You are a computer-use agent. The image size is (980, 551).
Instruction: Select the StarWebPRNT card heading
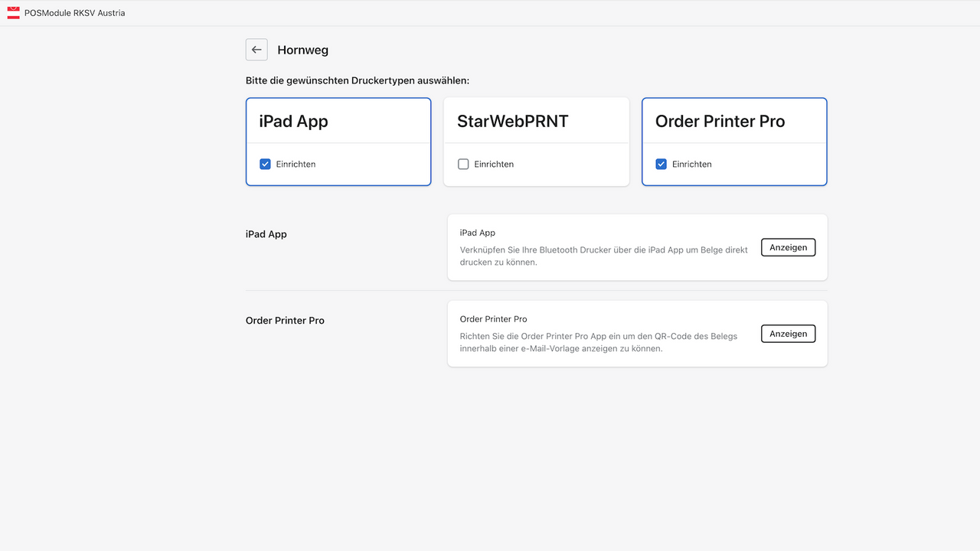[x=513, y=121]
